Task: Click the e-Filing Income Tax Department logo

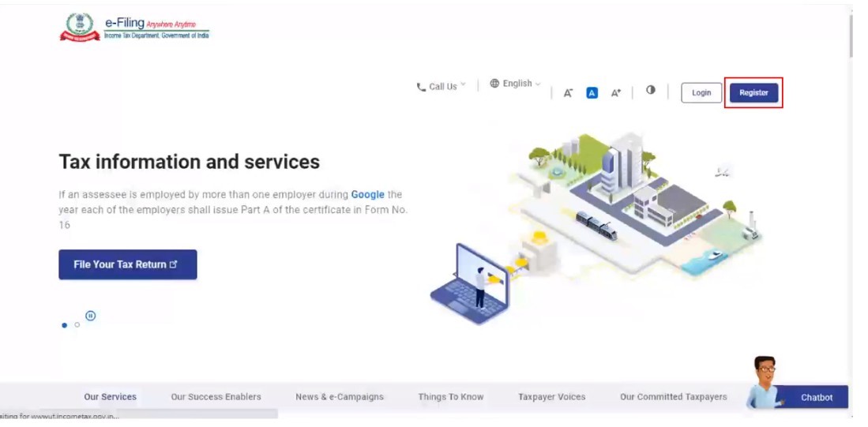Action: (134, 28)
